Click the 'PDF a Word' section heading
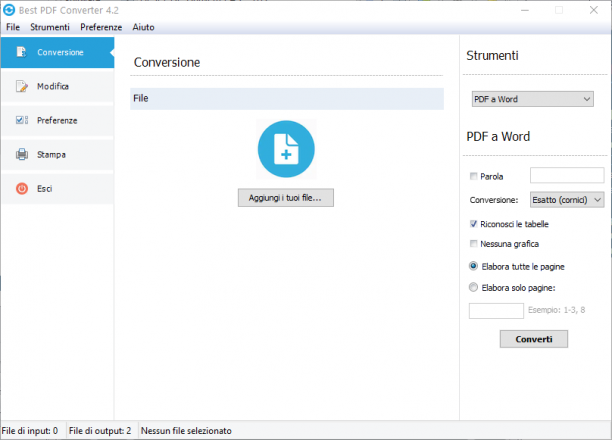 pos(498,137)
